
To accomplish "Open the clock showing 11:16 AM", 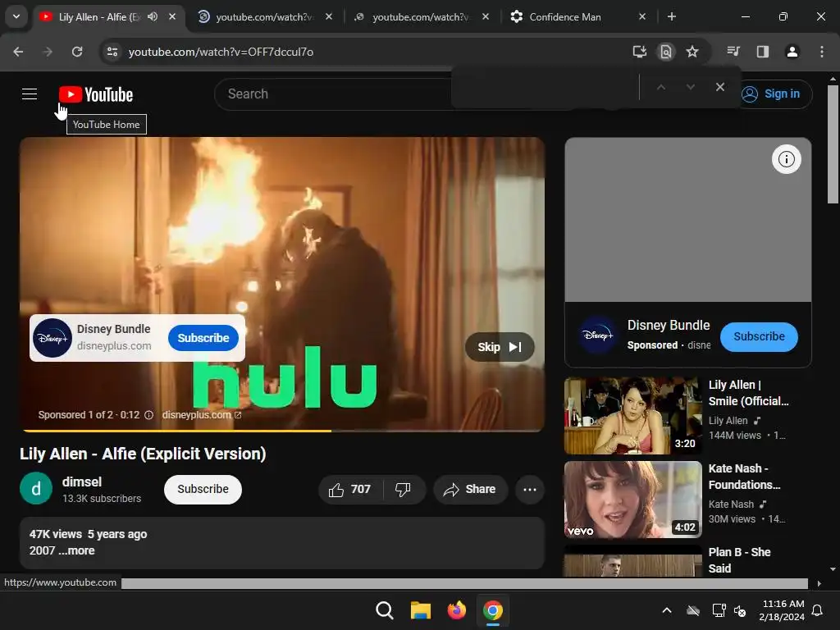I will 782,610.
